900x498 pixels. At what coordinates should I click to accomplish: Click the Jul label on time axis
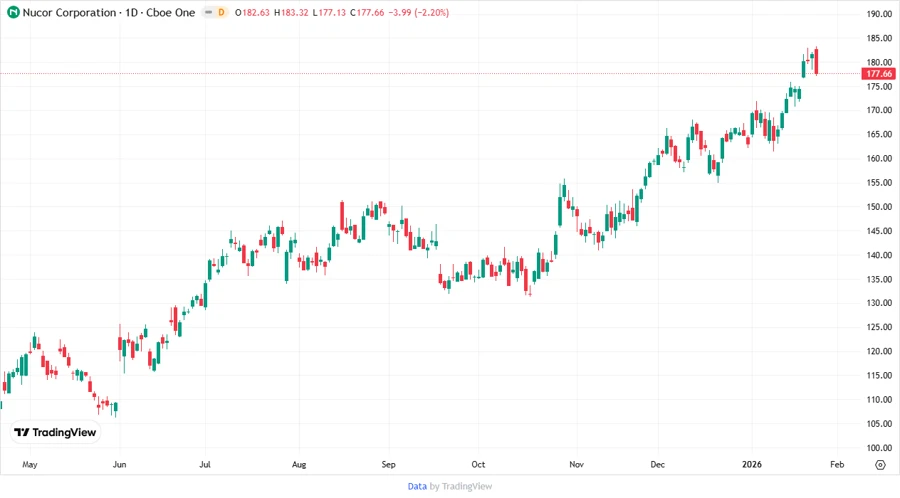(x=205, y=465)
